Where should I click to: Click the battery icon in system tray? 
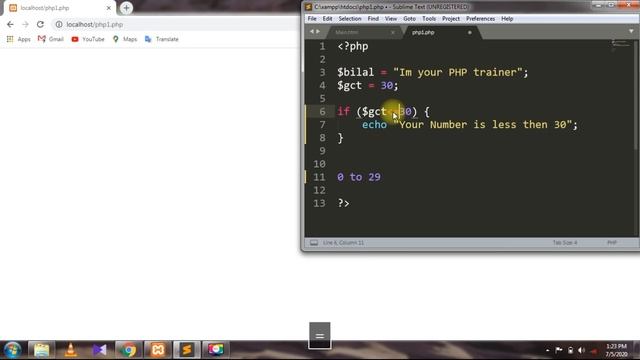coord(570,350)
